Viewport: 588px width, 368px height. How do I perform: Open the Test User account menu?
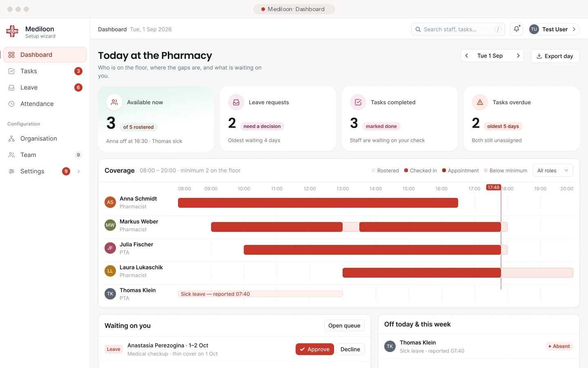coord(553,29)
